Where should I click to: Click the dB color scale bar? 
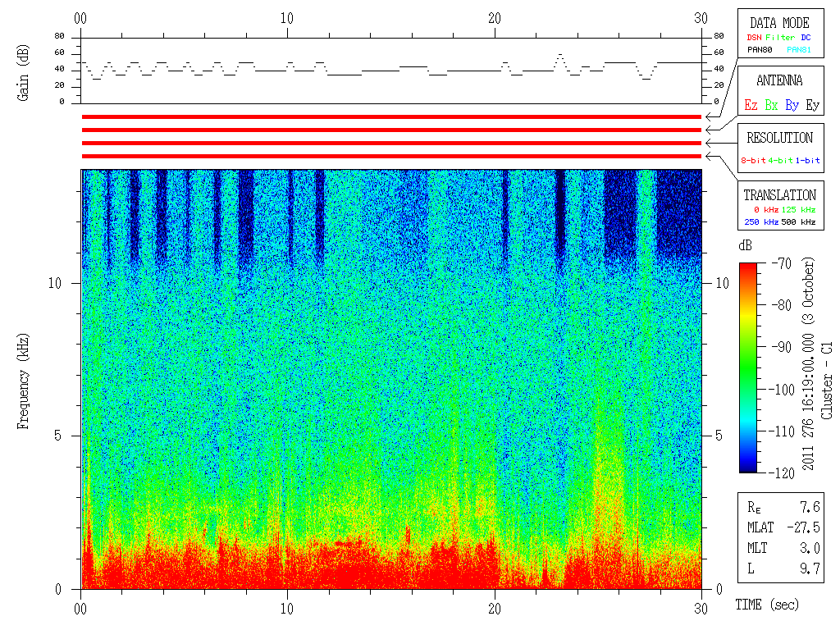pos(748,367)
